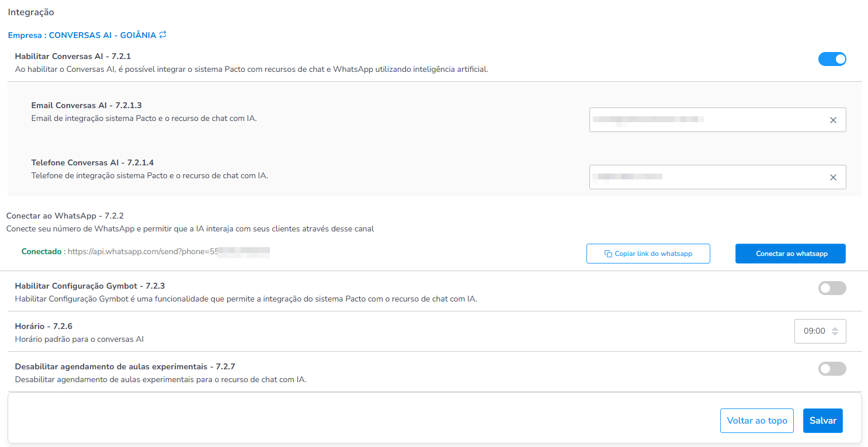
Task: Click the green Conectado status label
Action: 41,252
